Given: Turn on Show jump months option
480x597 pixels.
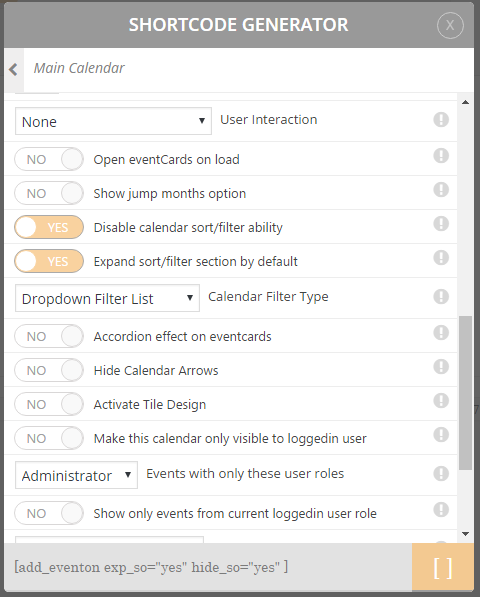Looking at the screenshot, I should click(49, 193).
